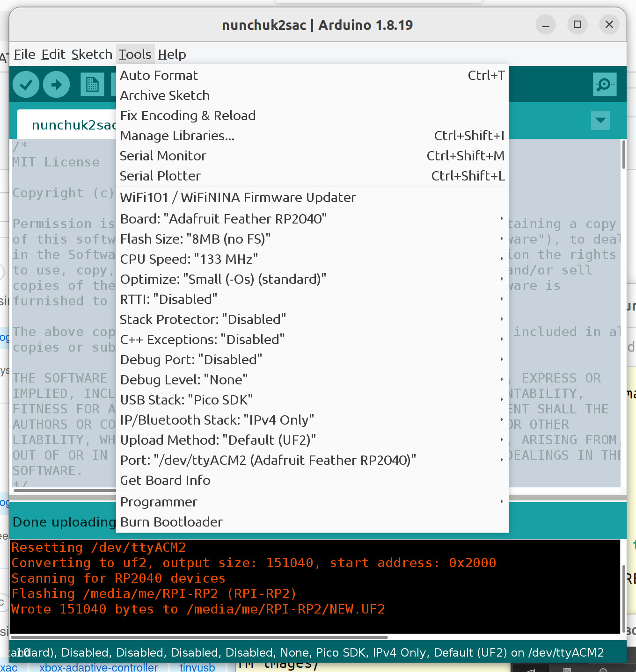This screenshot has width=636, height=672.
Task: Select Burn Bootloader
Action: (x=312, y=522)
